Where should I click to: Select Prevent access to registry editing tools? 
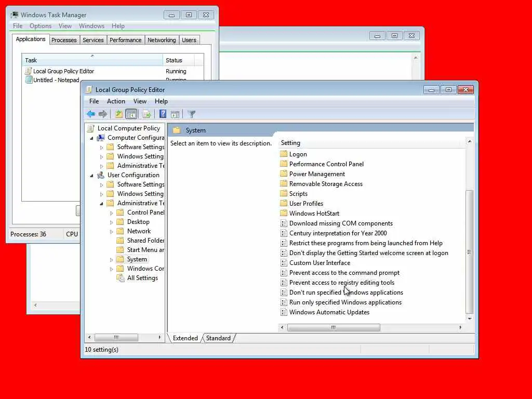(x=342, y=282)
